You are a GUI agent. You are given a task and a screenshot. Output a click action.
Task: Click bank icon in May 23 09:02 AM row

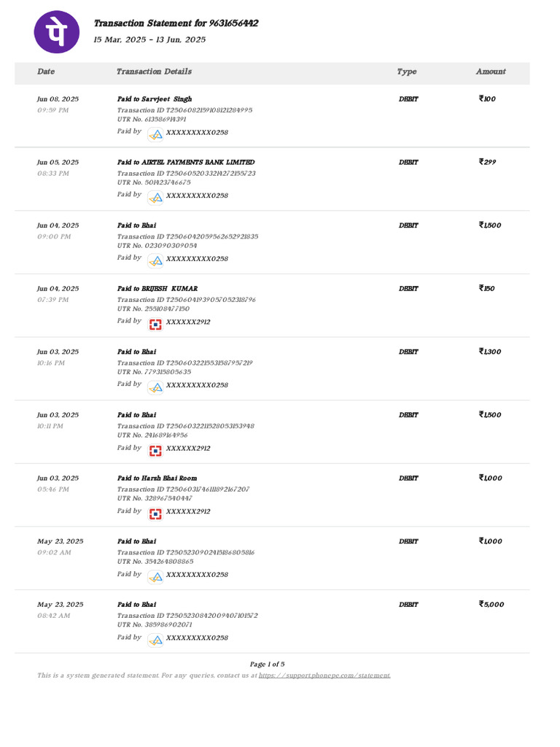[155, 576]
